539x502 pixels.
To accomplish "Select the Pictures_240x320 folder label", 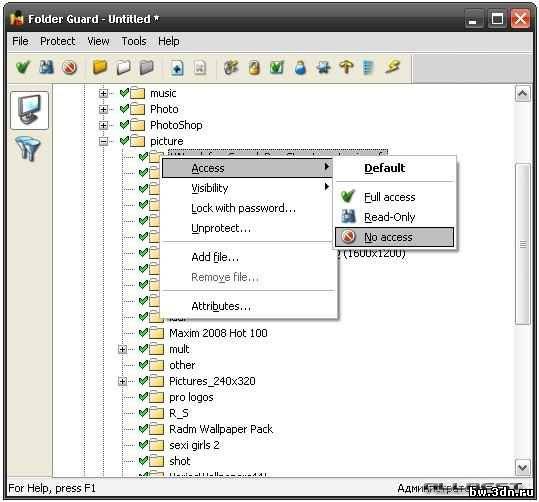I will [212, 381].
